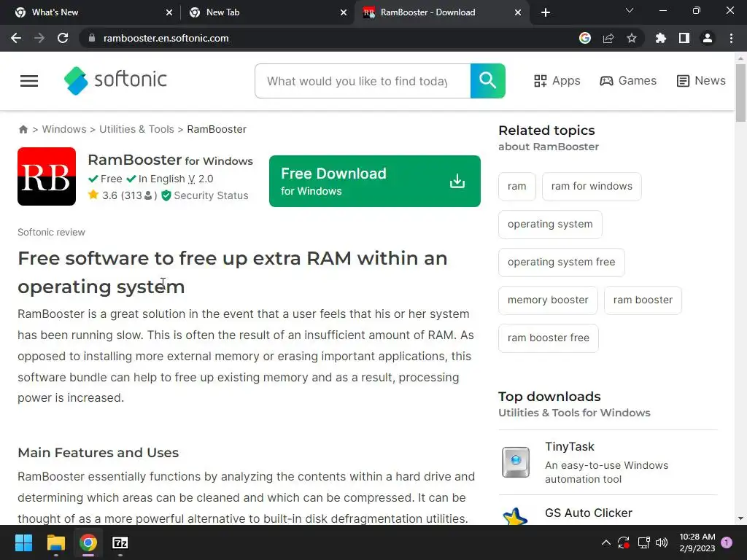
Task: Select the 'ram' topic tag
Action: (x=517, y=186)
